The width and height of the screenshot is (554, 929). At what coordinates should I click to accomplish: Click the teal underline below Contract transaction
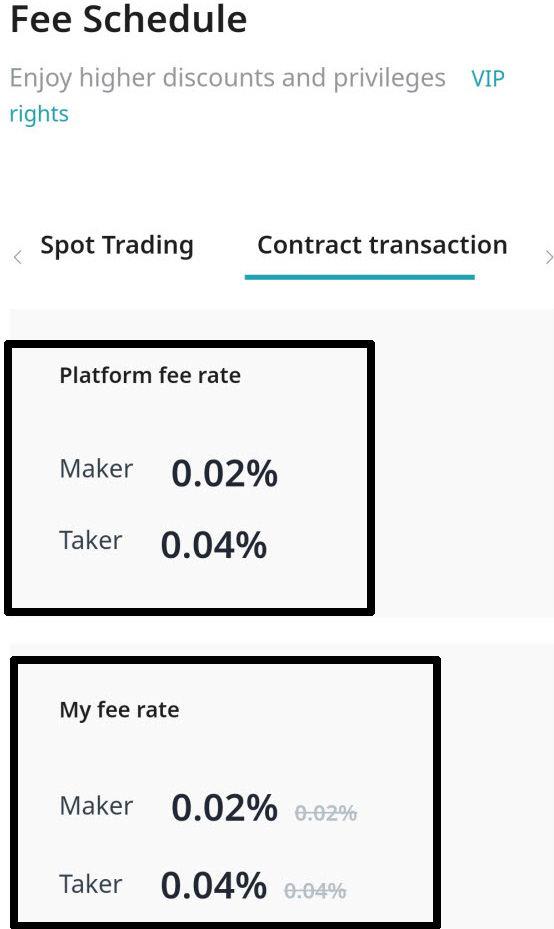[x=360, y=277]
